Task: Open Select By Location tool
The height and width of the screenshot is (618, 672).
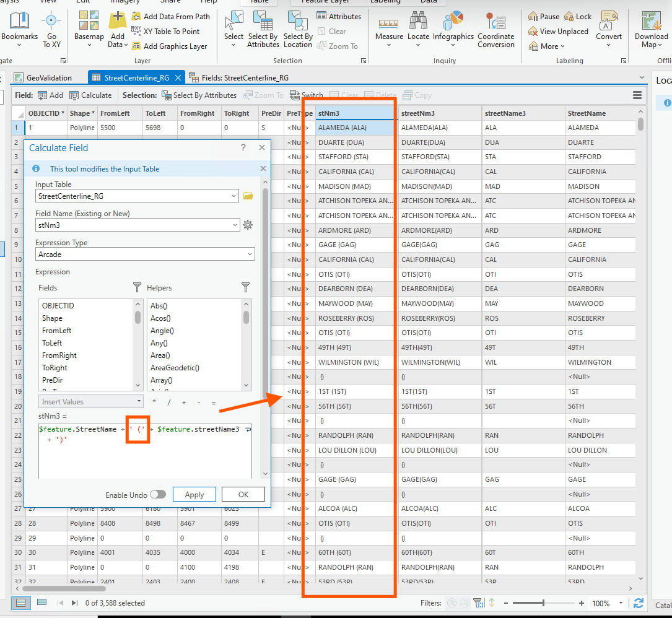Action: click(x=298, y=29)
